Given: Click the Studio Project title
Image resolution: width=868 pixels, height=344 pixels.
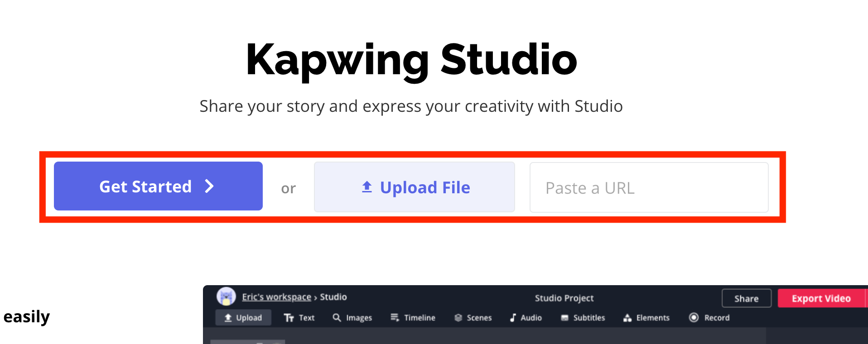Looking at the screenshot, I should click(x=564, y=298).
